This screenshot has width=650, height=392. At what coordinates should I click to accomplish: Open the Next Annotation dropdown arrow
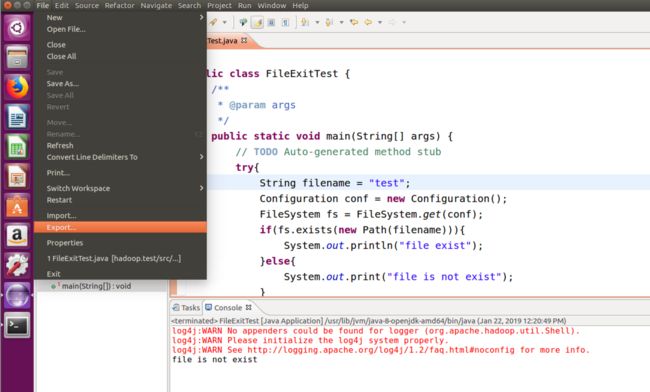coord(318,22)
